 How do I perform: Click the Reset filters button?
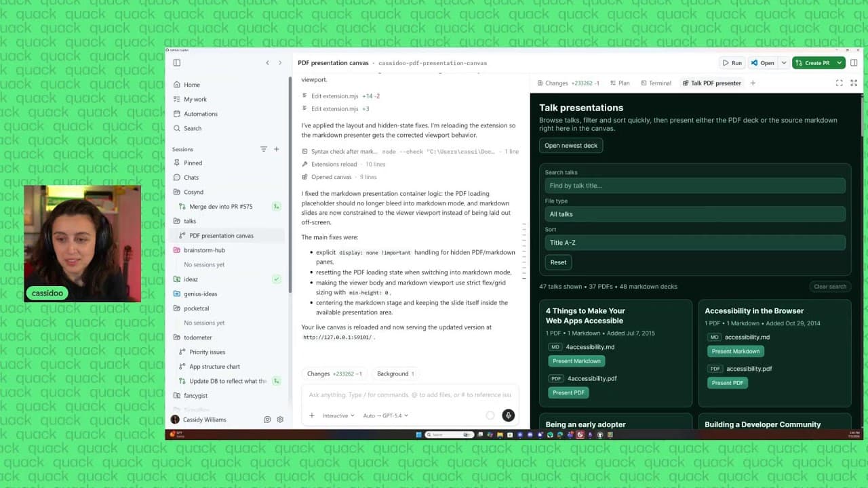pos(558,262)
